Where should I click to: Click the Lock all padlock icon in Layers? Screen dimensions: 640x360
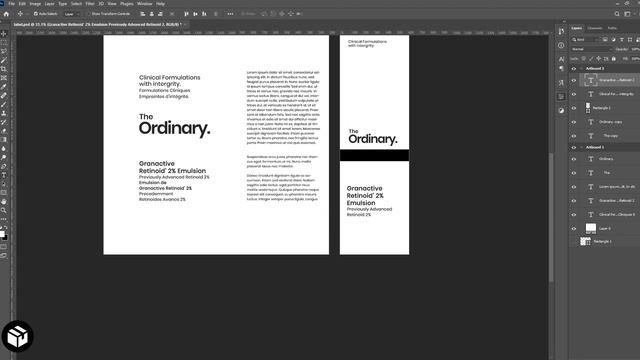coord(613,59)
